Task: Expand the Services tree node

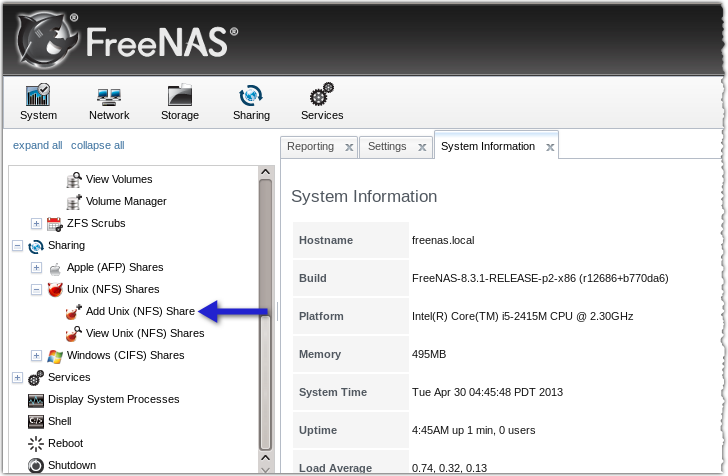Action: (17, 378)
